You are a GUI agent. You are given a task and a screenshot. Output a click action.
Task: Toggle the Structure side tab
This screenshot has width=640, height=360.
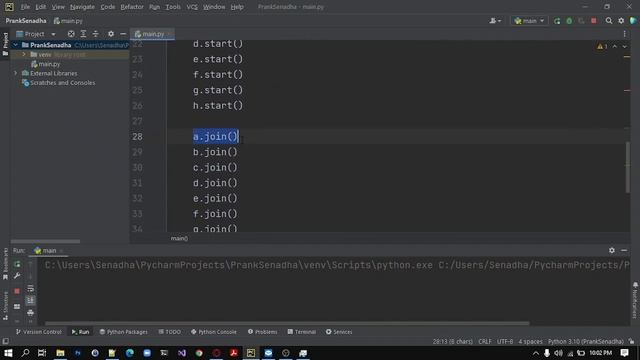tap(5, 305)
